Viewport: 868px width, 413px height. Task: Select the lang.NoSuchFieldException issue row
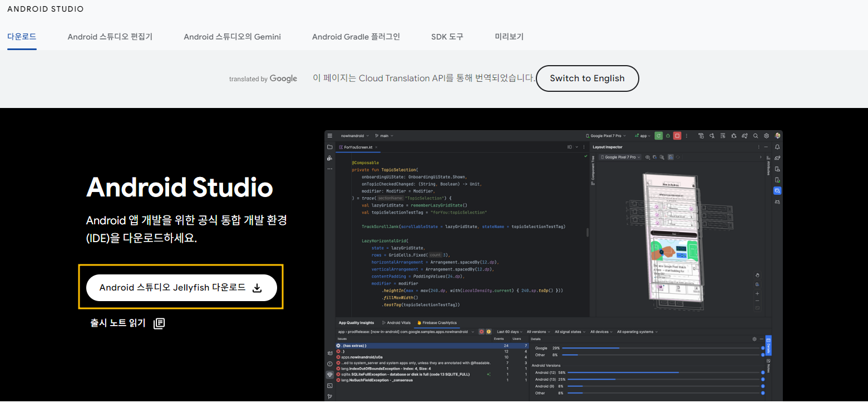432,380
